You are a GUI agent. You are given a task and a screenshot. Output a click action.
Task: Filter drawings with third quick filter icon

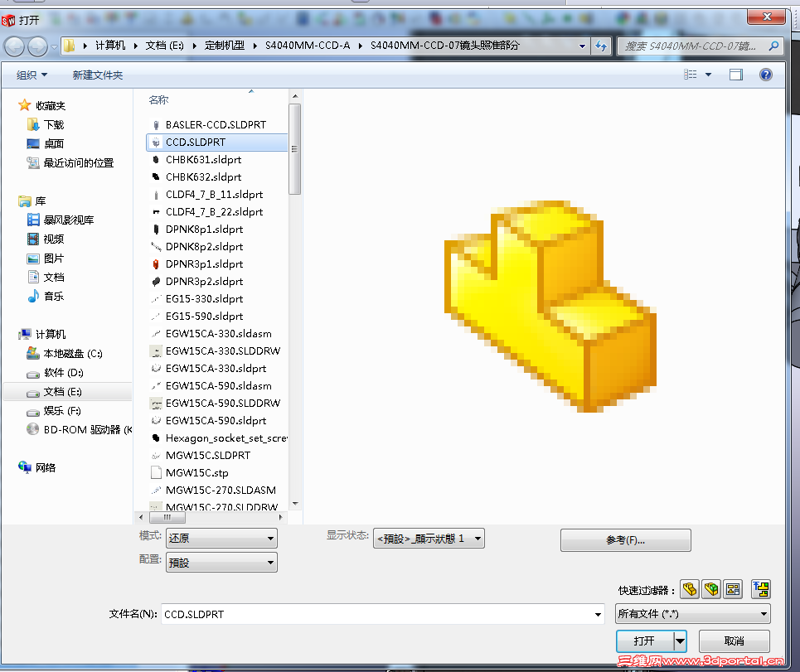tap(733, 589)
